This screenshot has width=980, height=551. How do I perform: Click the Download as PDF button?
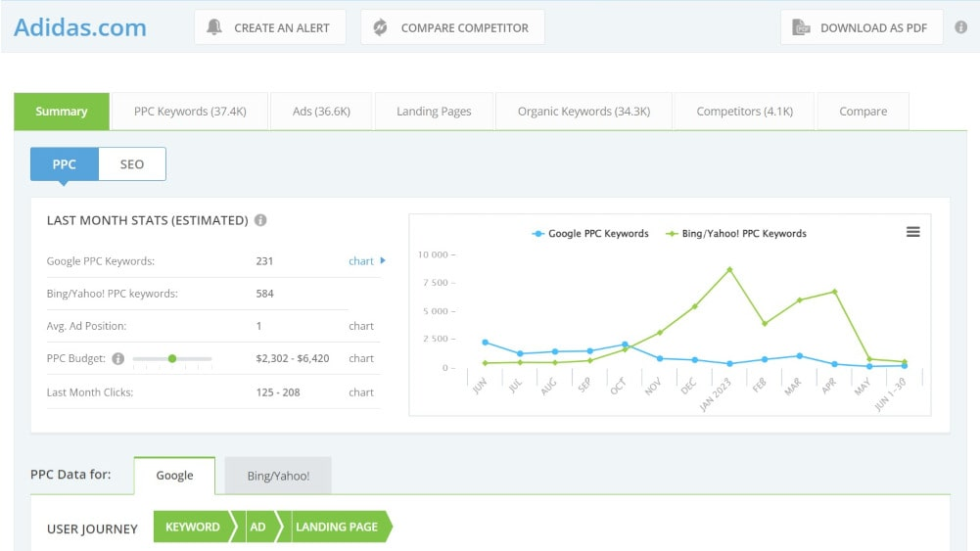click(862, 27)
